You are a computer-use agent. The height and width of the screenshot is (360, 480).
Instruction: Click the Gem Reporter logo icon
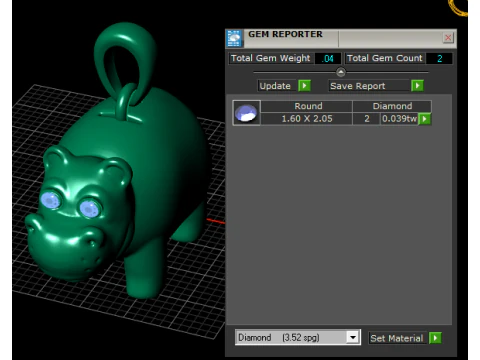(x=234, y=38)
